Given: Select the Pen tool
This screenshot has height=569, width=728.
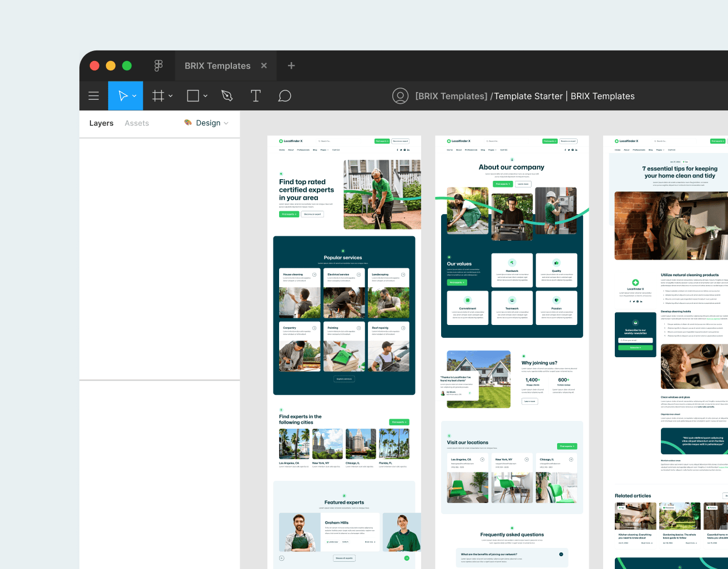Looking at the screenshot, I should point(227,96).
